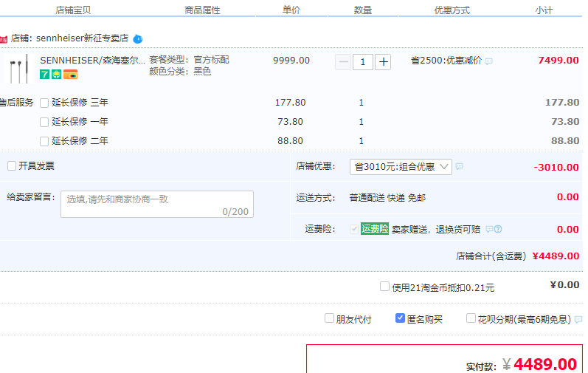Viewport: 588px width, 373px height.
Task: Click the green shield guarantee badge
Action: click(56, 75)
